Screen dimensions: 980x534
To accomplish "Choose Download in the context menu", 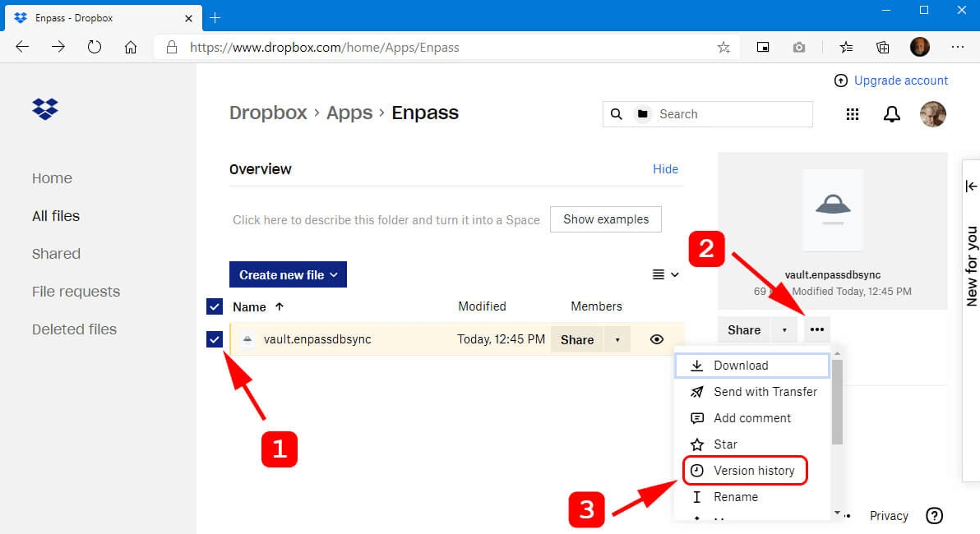I will click(740, 366).
